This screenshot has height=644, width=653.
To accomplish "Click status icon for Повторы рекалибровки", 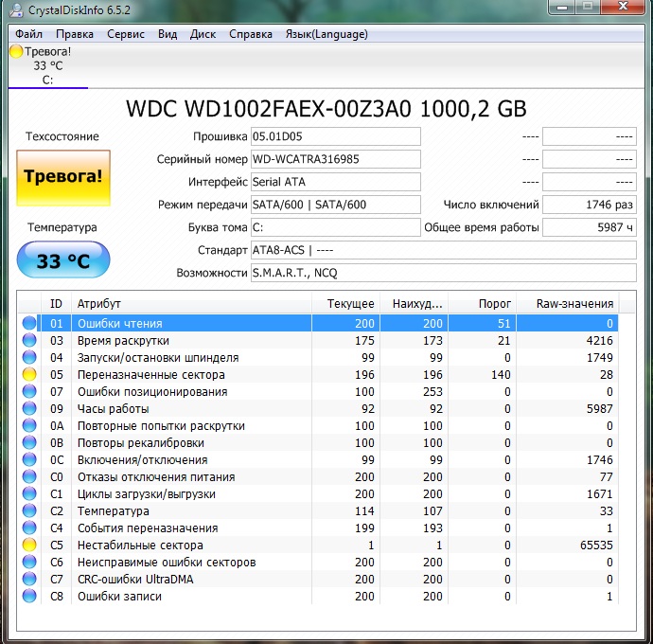I will pos(29,442).
